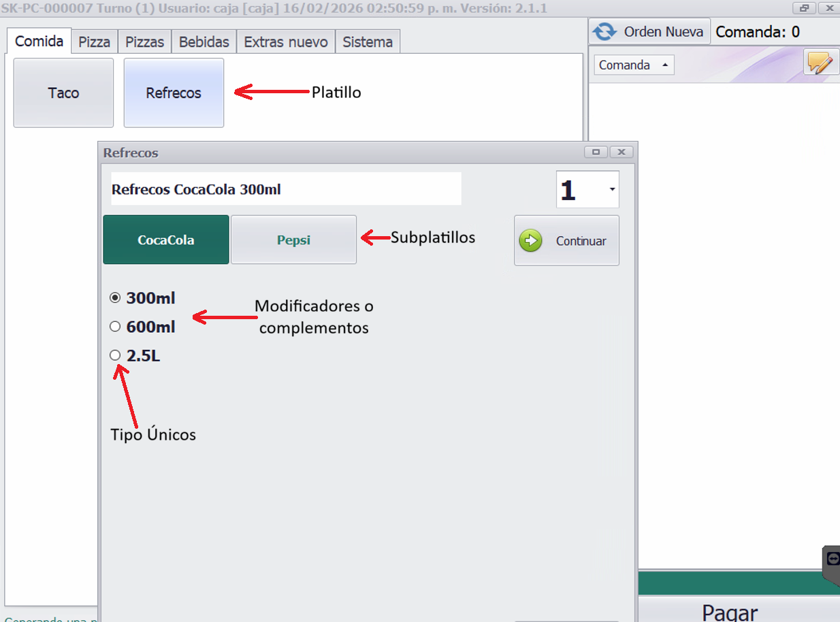Screen dimensions: 840x622
Task: Maximize the Refrecos dialog window
Action: [596, 152]
